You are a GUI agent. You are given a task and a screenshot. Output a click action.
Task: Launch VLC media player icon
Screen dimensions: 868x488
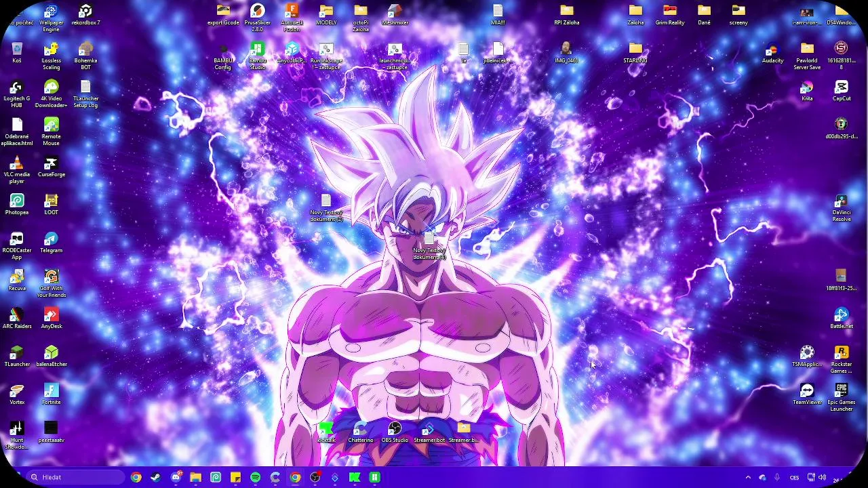click(17, 170)
